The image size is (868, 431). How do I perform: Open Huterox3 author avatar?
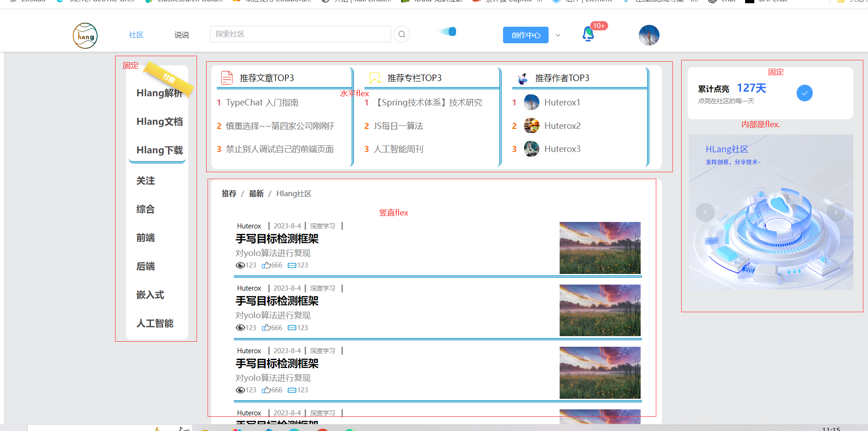[x=532, y=149]
